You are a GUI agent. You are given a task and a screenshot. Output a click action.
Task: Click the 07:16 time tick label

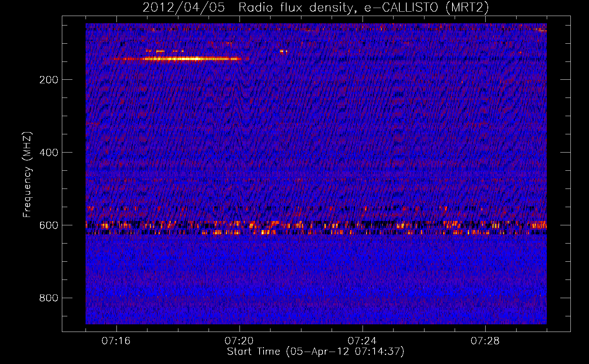tap(116, 341)
